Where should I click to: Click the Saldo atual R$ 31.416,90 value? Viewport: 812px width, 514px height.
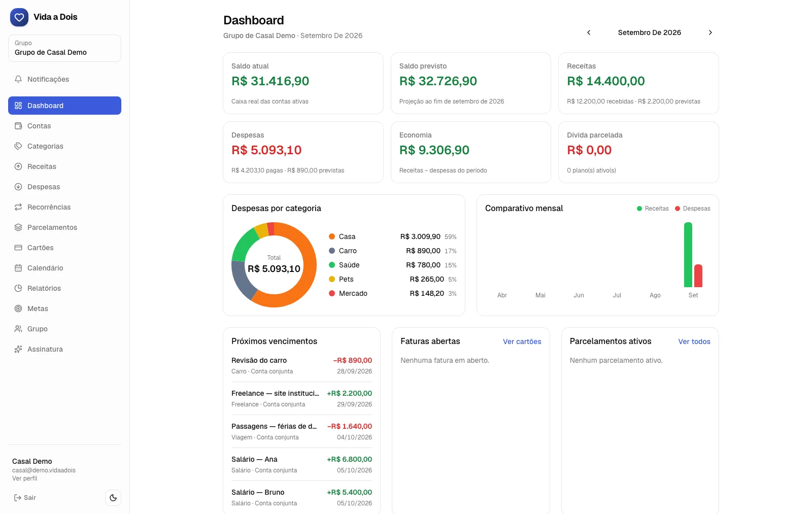point(270,81)
